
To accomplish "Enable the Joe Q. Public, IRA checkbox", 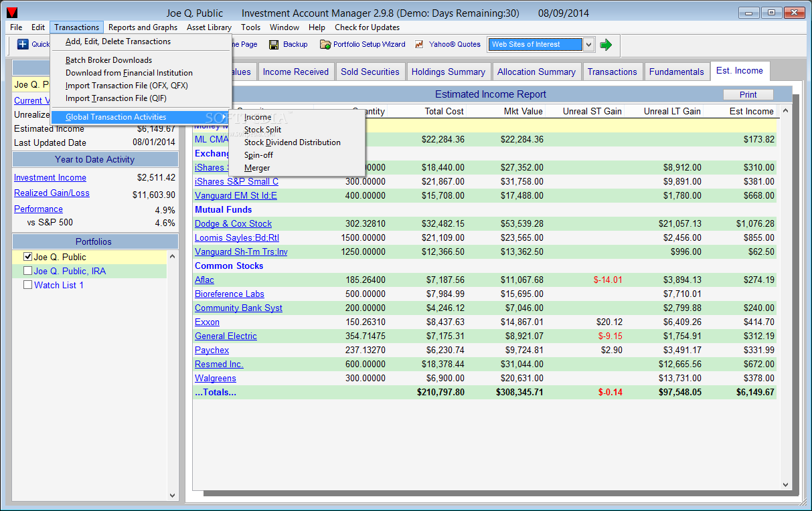I will (x=27, y=271).
